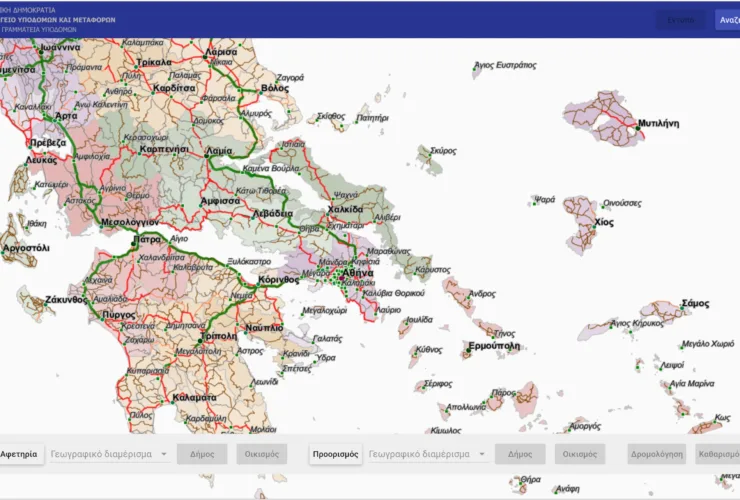
Task: Click the Αμοργός island label
Action: coord(585,426)
